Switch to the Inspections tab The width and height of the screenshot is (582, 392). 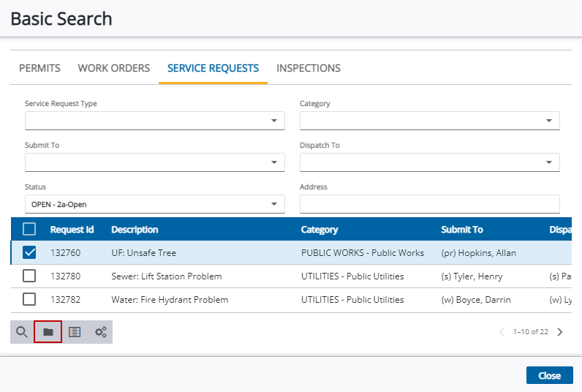(x=309, y=68)
